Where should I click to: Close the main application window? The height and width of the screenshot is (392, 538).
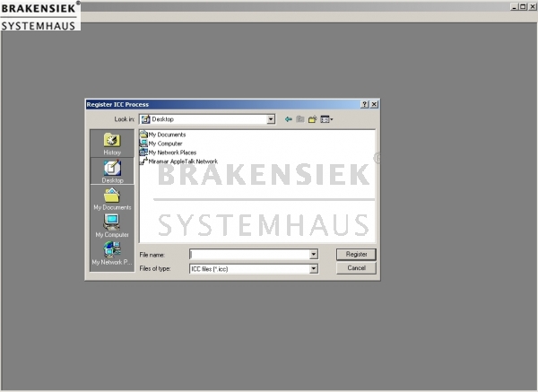532,6
